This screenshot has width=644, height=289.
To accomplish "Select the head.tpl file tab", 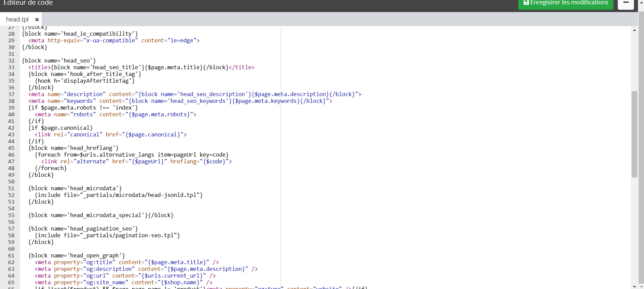I will [x=17, y=19].
